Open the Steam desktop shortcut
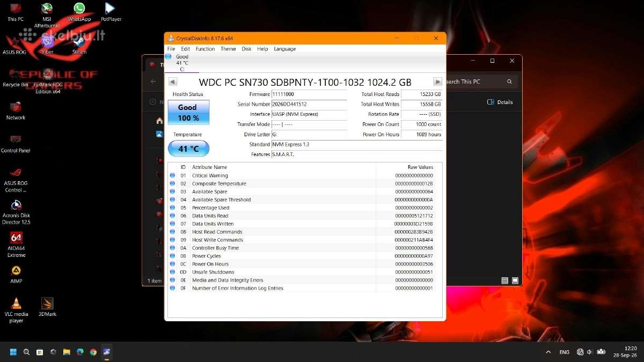The image size is (644, 362). click(79, 45)
